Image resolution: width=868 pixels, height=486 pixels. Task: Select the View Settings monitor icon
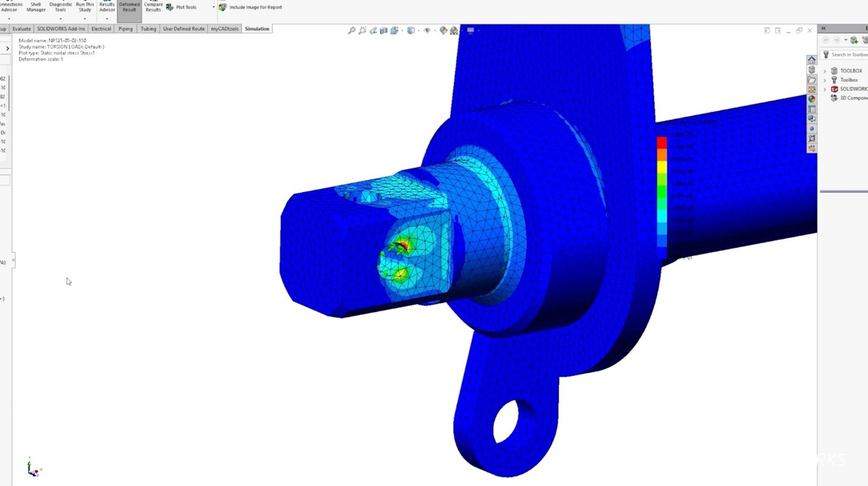coord(471,30)
